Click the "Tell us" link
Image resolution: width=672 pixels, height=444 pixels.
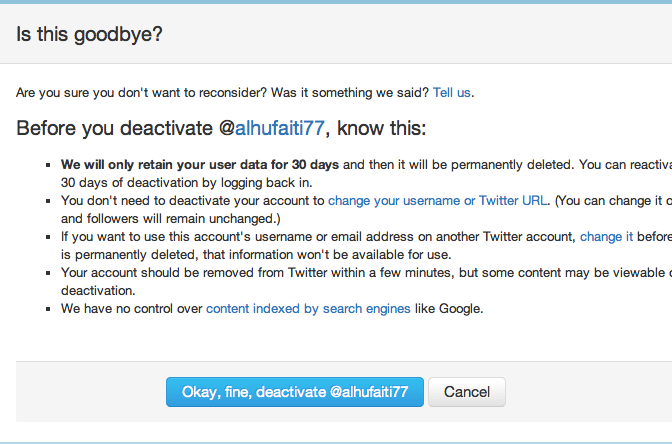tap(451, 92)
